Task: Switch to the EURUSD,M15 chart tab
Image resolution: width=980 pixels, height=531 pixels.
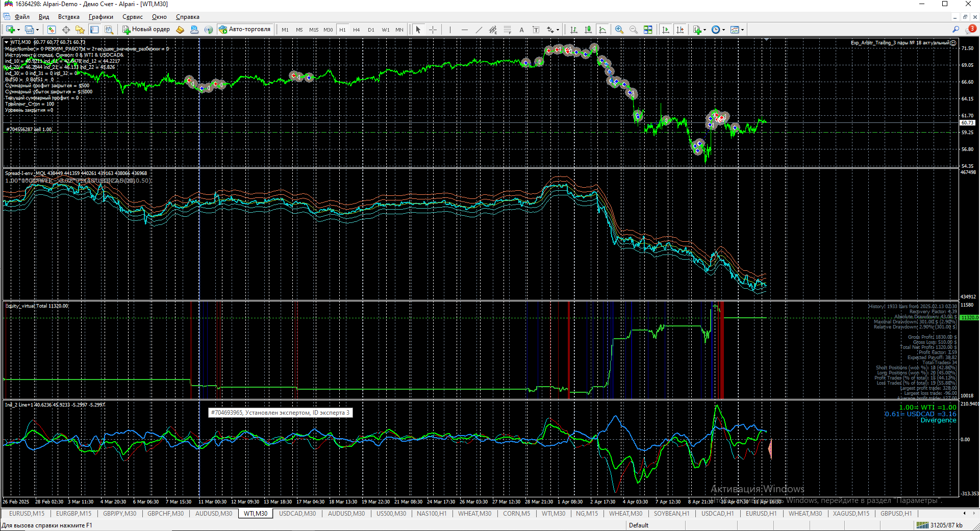Action: 27,514
